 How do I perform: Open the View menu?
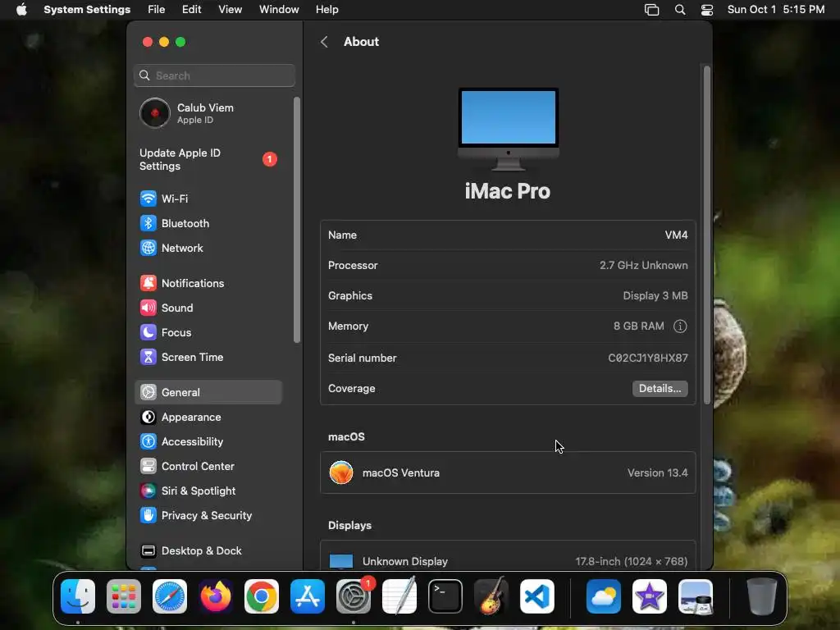click(231, 10)
